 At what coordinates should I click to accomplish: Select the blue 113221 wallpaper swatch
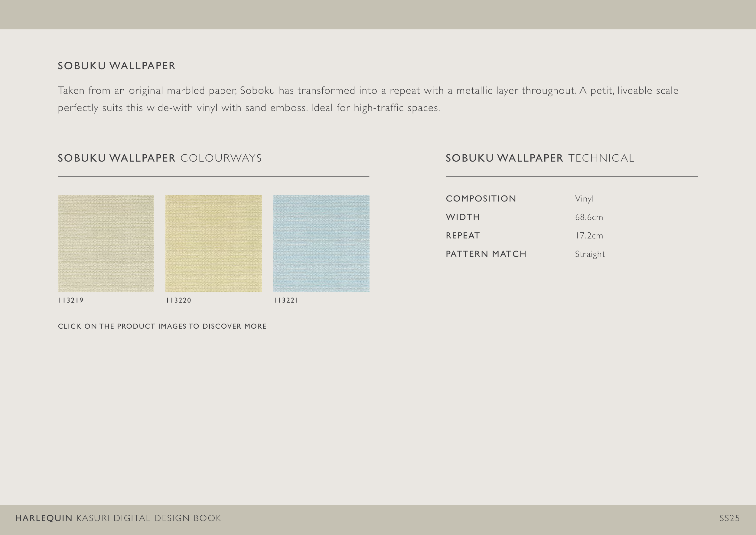click(321, 243)
